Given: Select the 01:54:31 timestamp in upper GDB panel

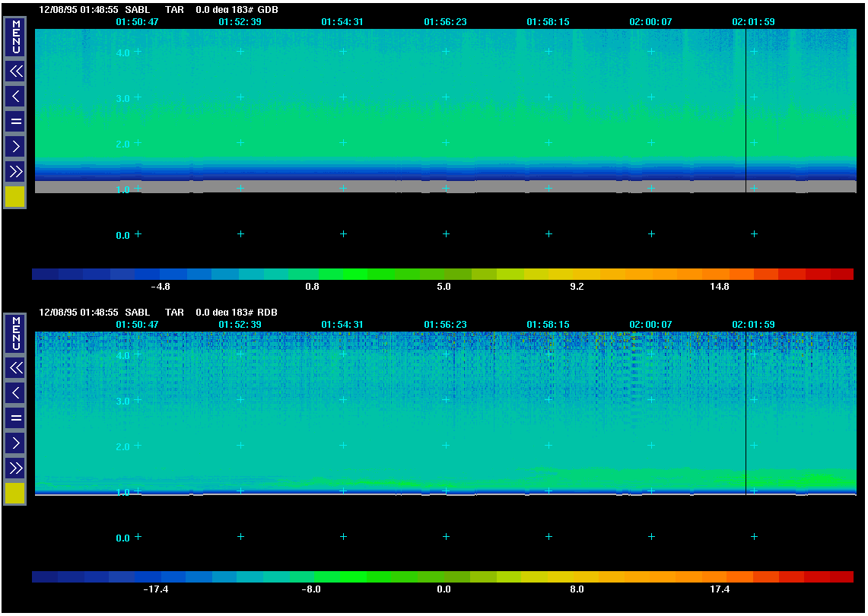Looking at the screenshot, I should tap(342, 22).
